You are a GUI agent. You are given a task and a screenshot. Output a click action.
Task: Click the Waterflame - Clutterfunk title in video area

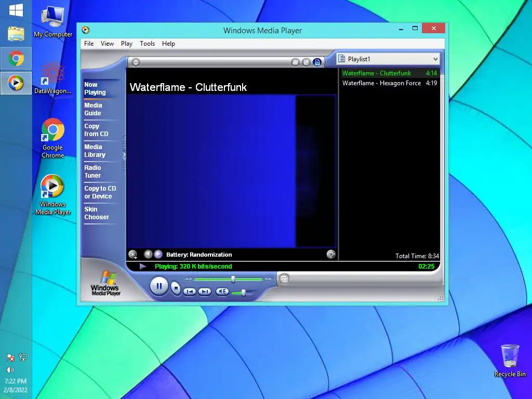[188, 87]
